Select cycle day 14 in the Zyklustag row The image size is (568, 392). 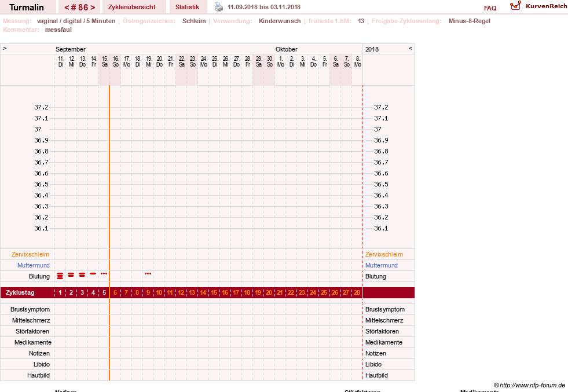tap(203, 293)
